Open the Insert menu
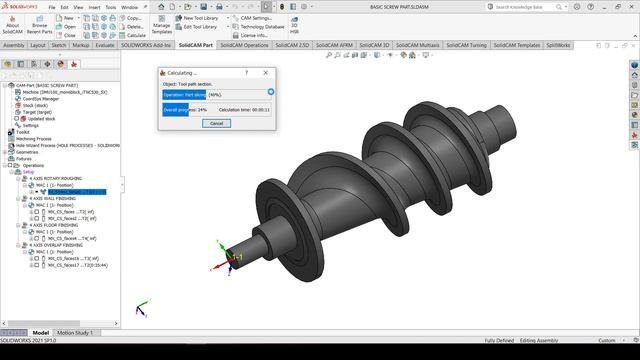640x360 pixels. tap(94, 7)
